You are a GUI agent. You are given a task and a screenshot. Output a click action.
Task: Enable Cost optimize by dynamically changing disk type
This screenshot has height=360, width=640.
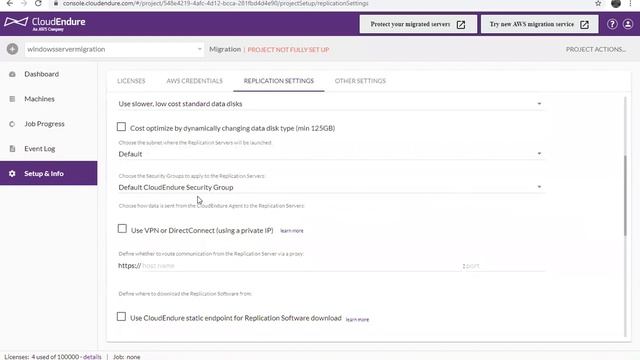(x=121, y=127)
